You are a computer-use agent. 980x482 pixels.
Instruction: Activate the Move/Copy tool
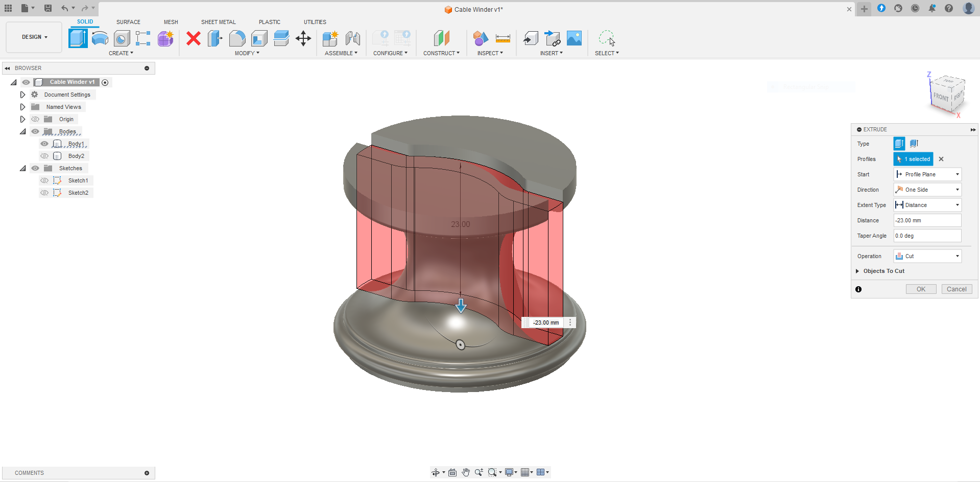tap(303, 38)
